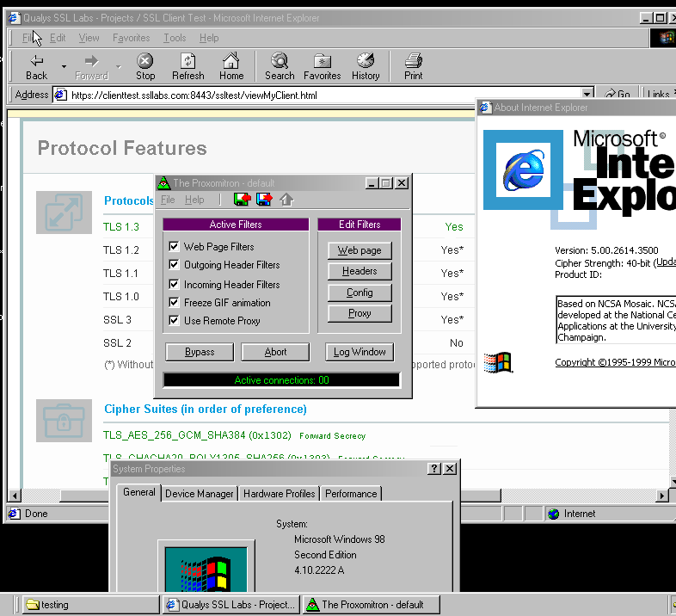The image size is (676, 616).
Task: Click the Cipher Suites briefcase lock icon
Action: coord(64,421)
